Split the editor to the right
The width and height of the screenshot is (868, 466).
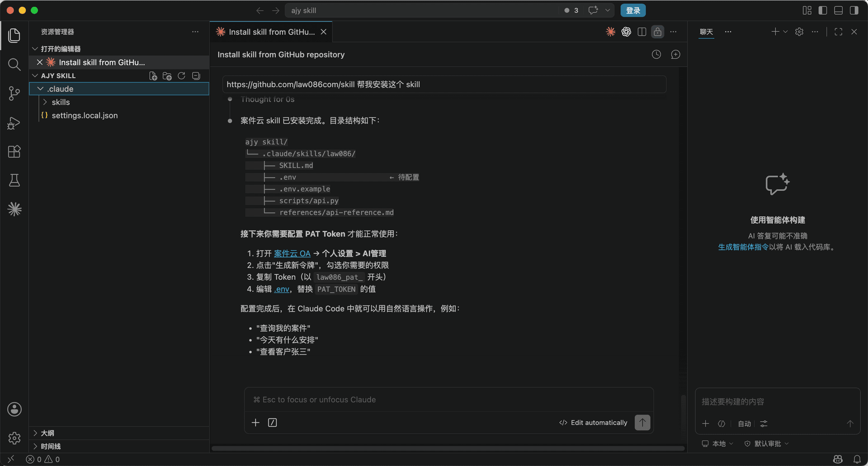tap(642, 32)
